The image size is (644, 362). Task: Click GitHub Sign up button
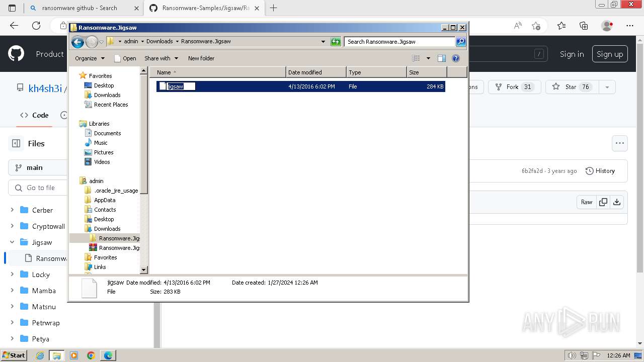(x=610, y=54)
